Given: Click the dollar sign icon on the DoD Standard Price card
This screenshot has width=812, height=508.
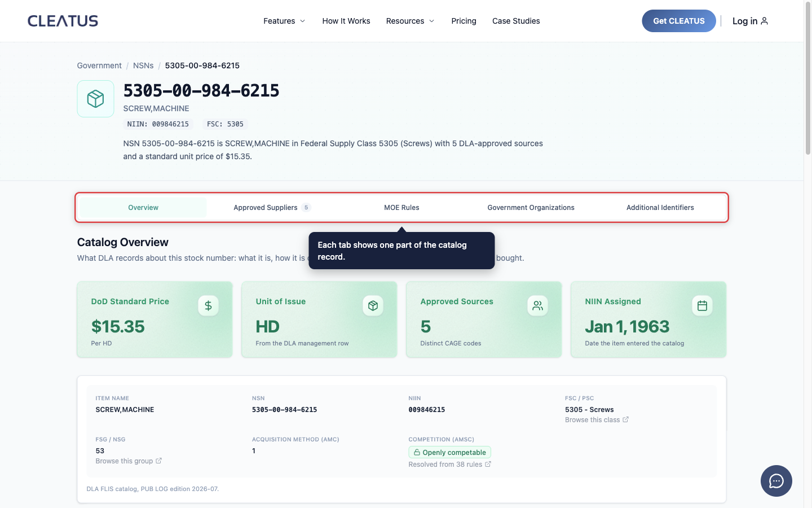Looking at the screenshot, I should (x=208, y=305).
